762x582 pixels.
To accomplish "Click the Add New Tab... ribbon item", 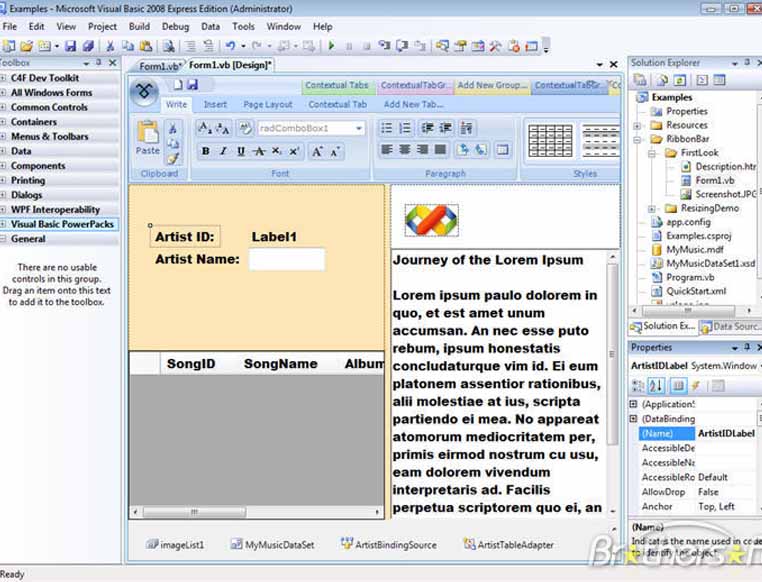I will [x=414, y=104].
